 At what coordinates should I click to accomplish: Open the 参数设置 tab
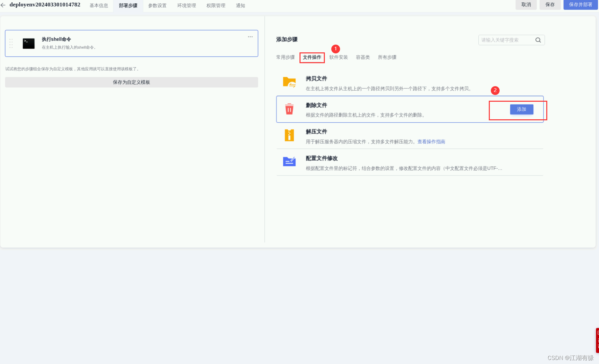click(x=157, y=5)
